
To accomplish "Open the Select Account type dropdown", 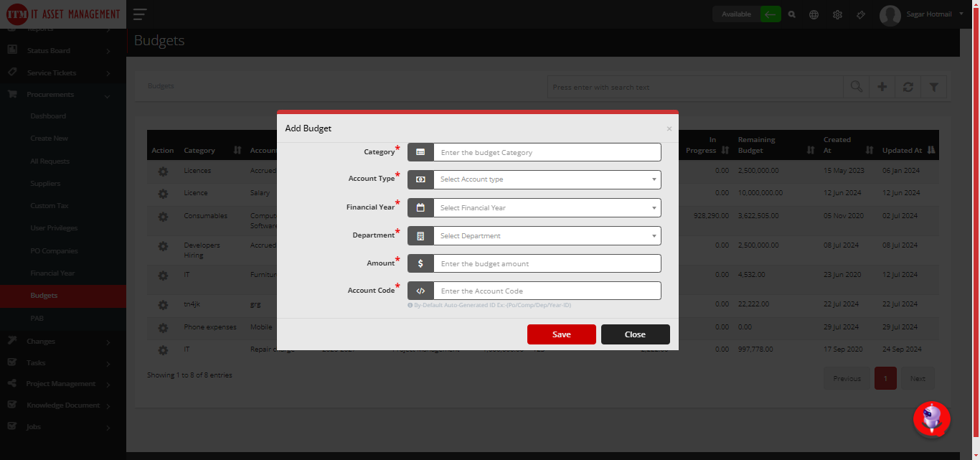I will pos(547,179).
